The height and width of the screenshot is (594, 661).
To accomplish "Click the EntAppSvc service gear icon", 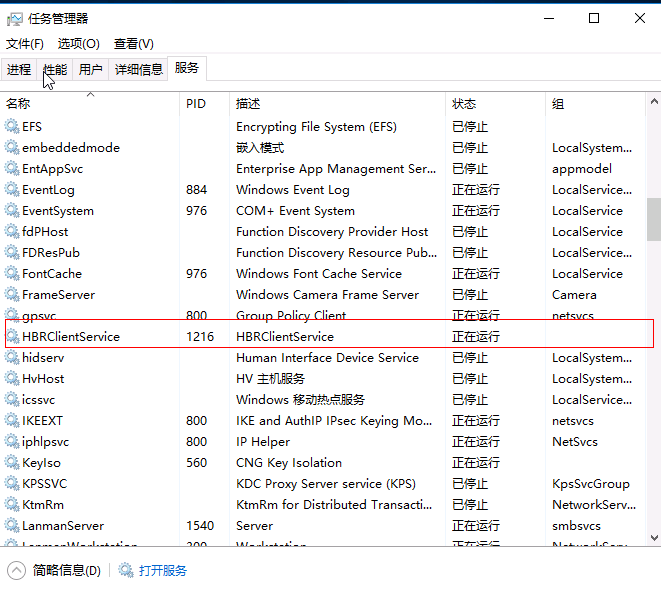I will coord(12,168).
